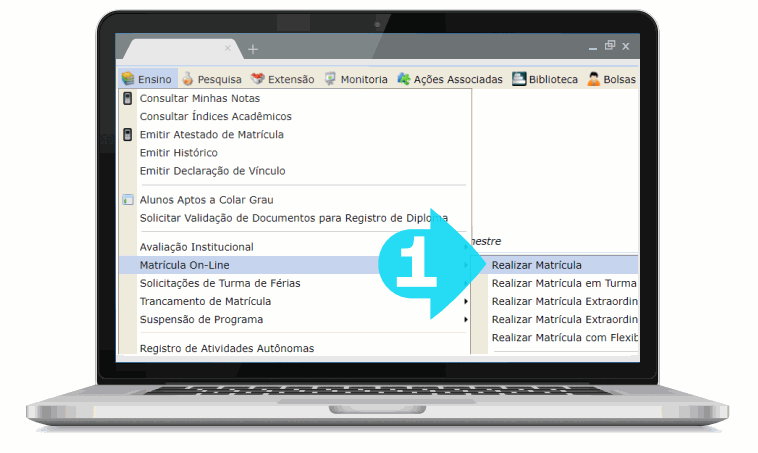Image resolution: width=758 pixels, height=453 pixels.
Task: Click the Monitoria menu icon
Action: tap(329, 79)
